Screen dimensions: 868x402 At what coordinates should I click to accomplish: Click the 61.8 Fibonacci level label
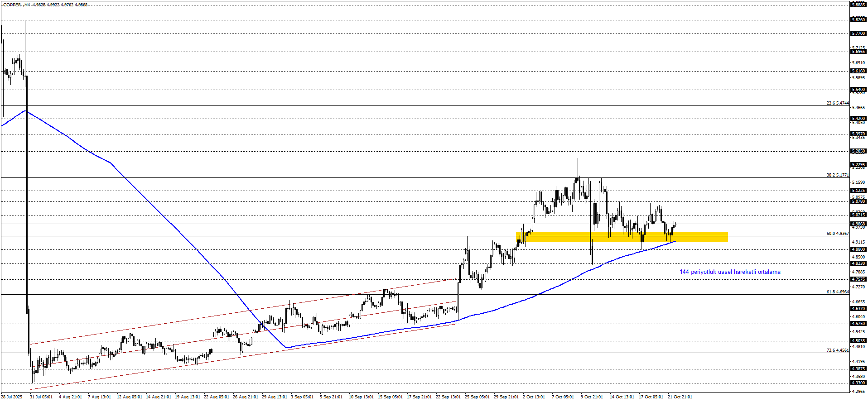coord(837,292)
